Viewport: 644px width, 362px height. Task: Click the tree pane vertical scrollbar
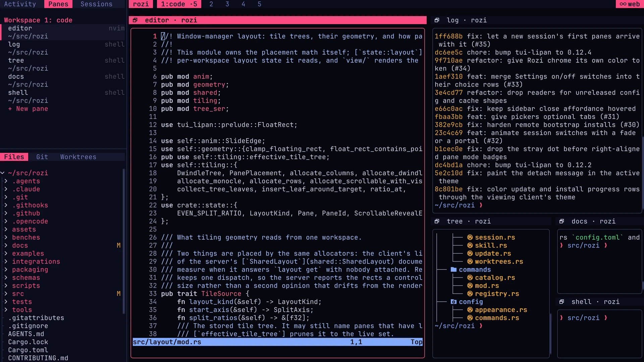coord(550,334)
